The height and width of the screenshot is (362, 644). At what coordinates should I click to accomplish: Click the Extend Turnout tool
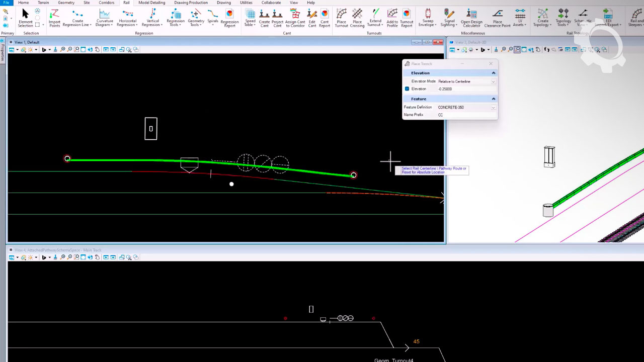pyautogui.click(x=375, y=18)
